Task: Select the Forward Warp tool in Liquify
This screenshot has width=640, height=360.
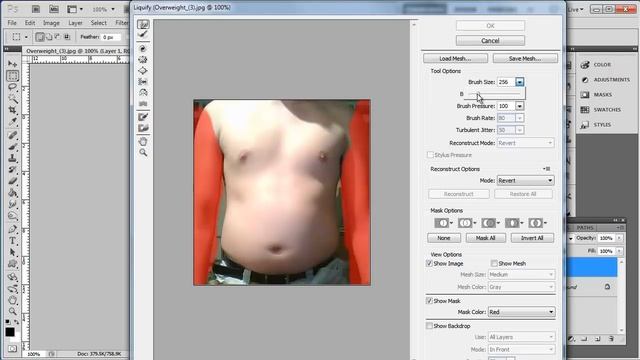Action: (143, 24)
